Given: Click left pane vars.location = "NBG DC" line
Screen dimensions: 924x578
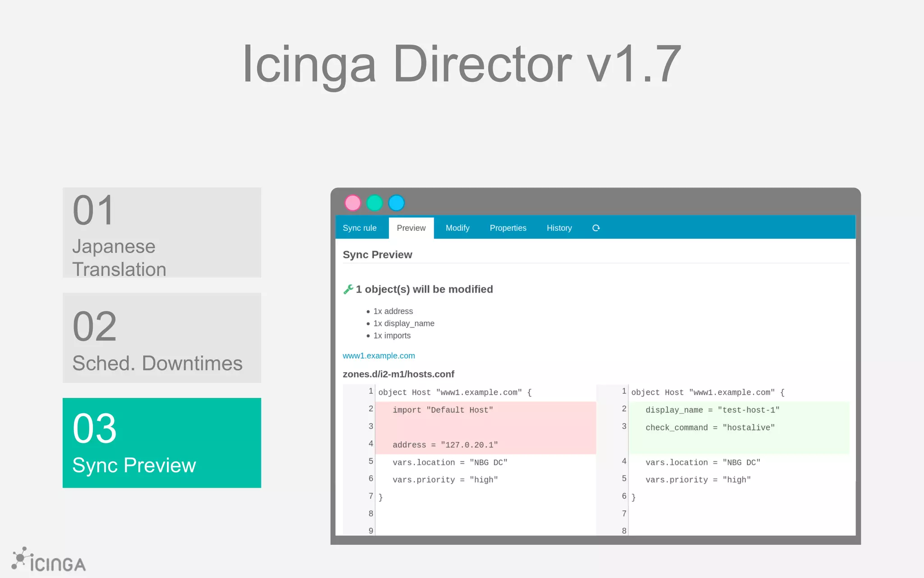Looking at the screenshot, I should coord(450,462).
